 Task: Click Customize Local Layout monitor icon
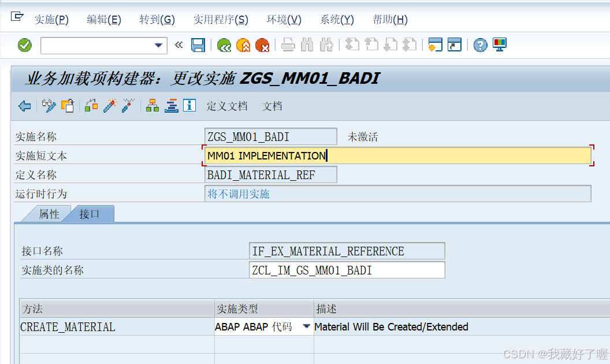click(x=500, y=44)
